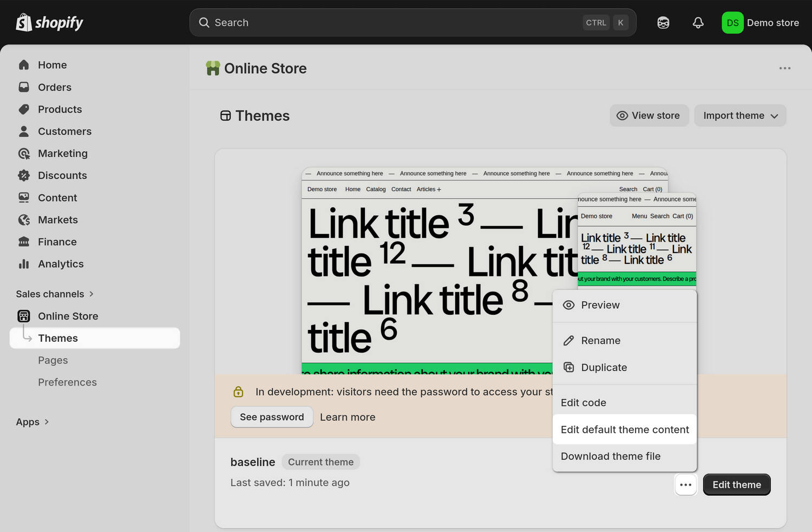Screen dimensions: 812x532
Task: Click the Edit theme button
Action: coord(736,484)
